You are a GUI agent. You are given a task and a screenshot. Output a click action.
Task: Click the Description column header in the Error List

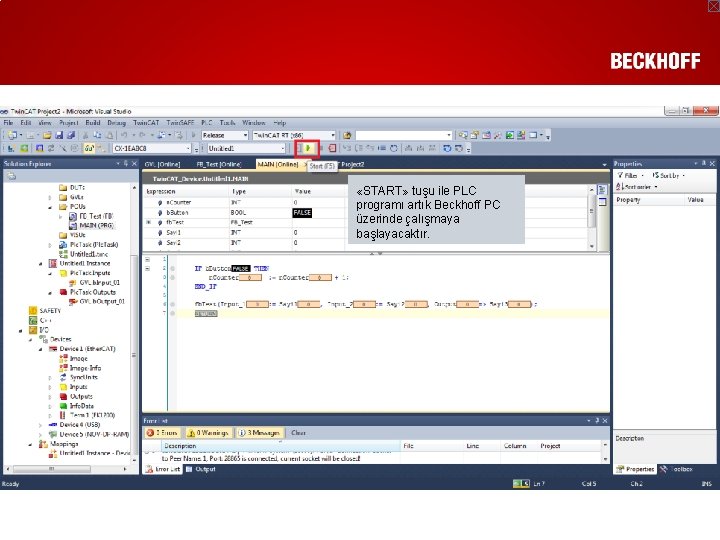(x=281, y=446)
